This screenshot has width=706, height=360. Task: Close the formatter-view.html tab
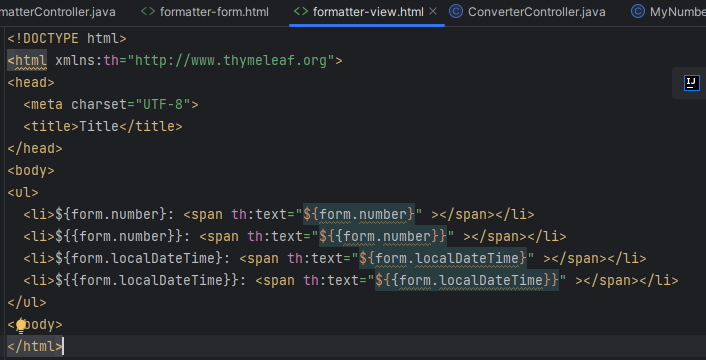[x=433, y=12]
